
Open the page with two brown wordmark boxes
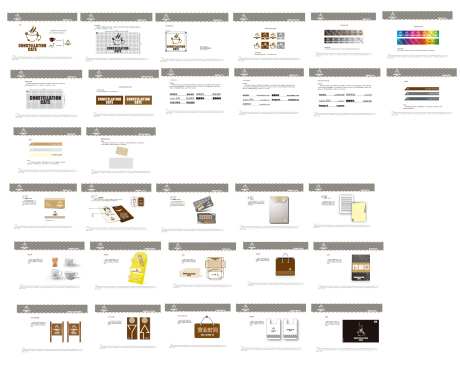tap(124, 94)
